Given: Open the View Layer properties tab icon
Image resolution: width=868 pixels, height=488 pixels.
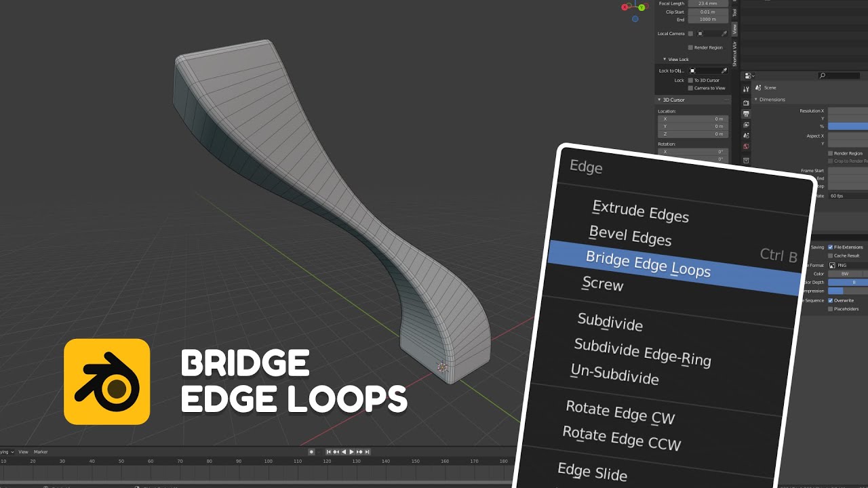Looking at the screenshot, I should (746, 125).
